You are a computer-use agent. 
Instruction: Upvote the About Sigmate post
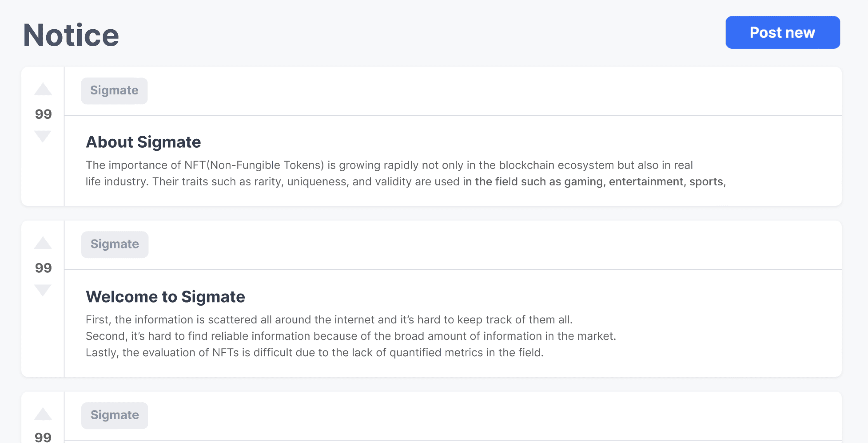pyautogui.click(x=43, y=90)
